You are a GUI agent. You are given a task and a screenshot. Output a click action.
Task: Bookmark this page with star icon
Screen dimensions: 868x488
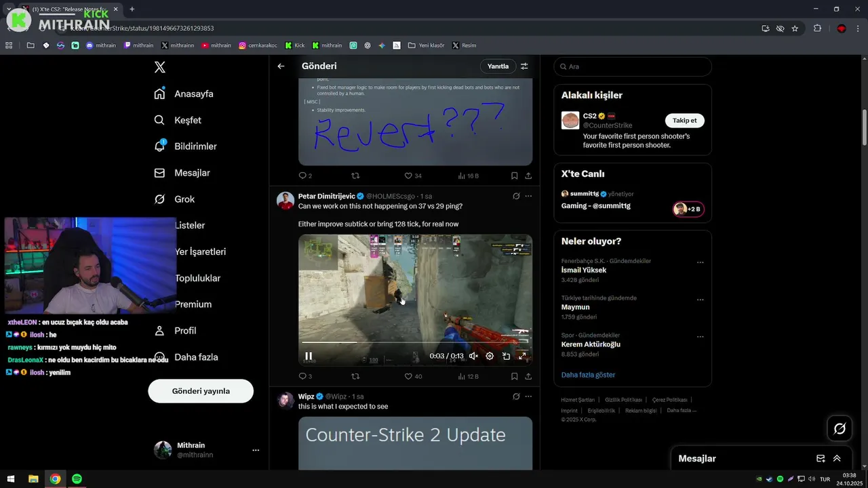tap(795, 28)
